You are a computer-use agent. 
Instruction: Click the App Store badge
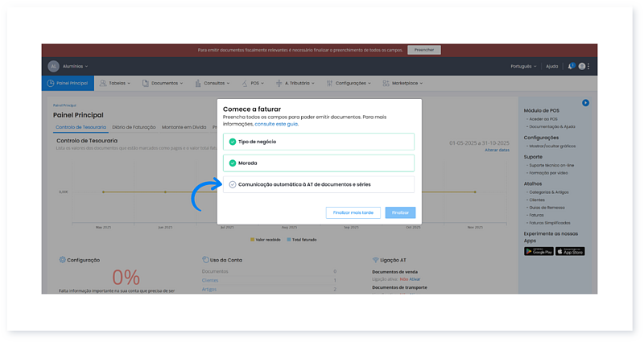(570, 251)
